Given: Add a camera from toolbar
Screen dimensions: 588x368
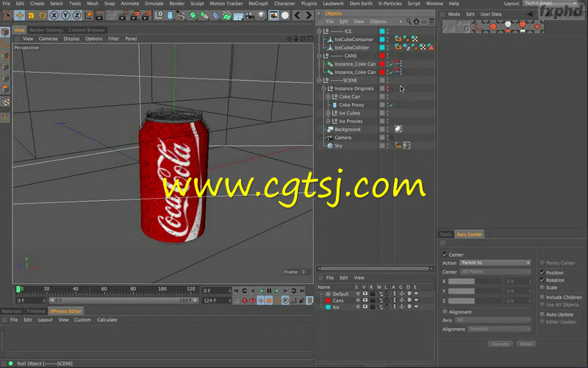Looking at the screenshot, I should tap(250, 15).
